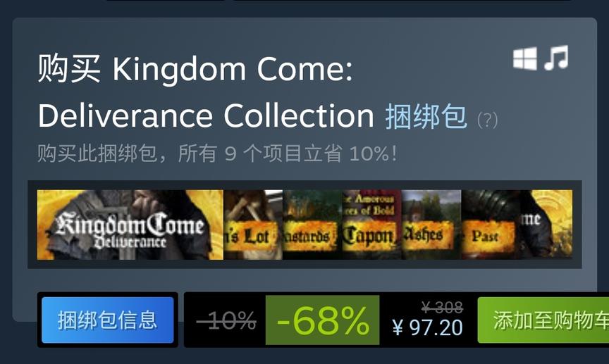Image resolution: width=609 pixels, height=364 pixels.
Task: Open the bundle help question mark icon
Action: point(487,120)
